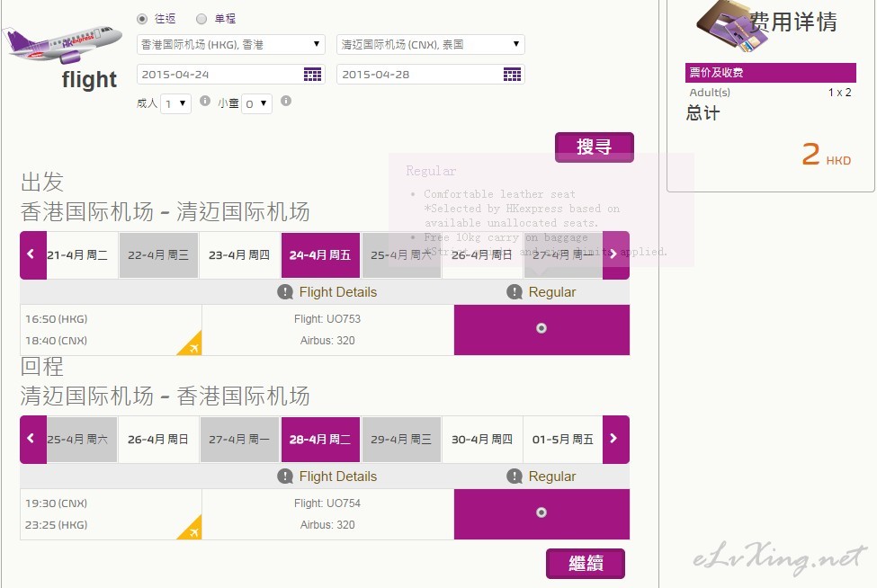
Task: Click the text Flight: UO754
Action: coord(327,503)
